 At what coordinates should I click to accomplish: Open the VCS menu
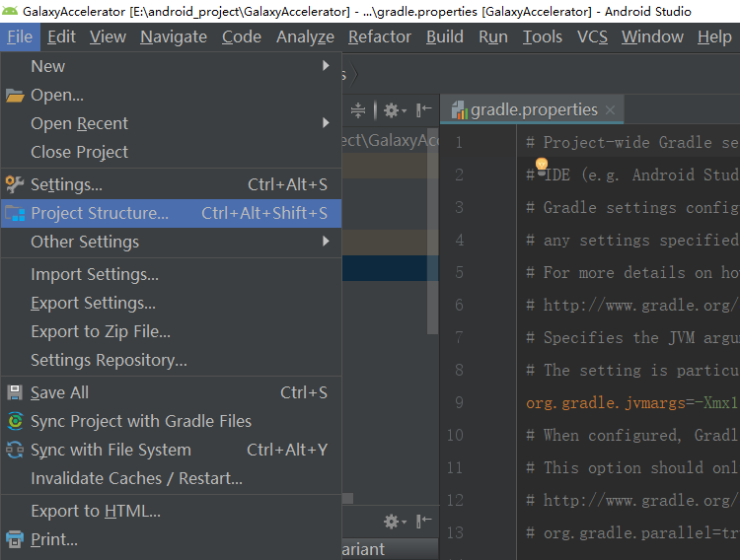(592, 36)
